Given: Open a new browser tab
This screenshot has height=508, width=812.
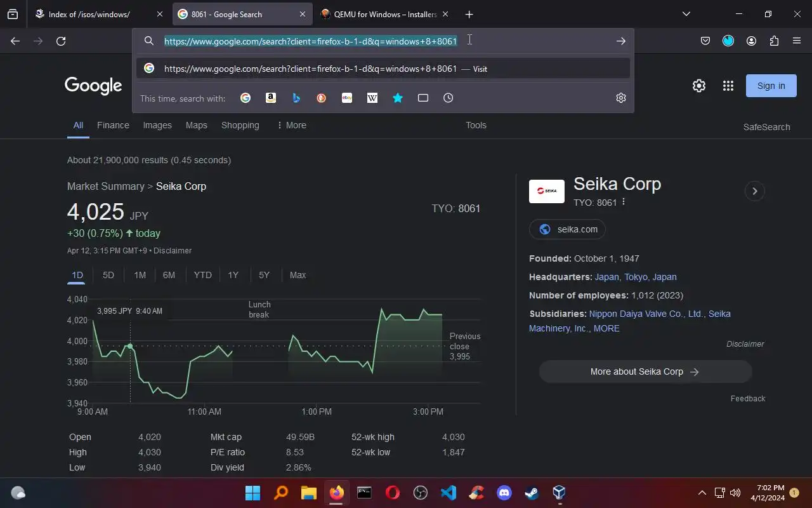Looking at the screenshot, I should pos(469,14).
